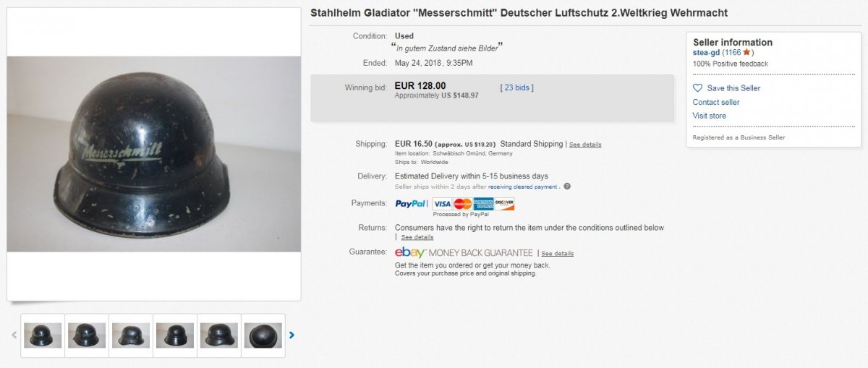Click the Discover card icon
The width and height of the screenshot is (868, 368).
505,204
